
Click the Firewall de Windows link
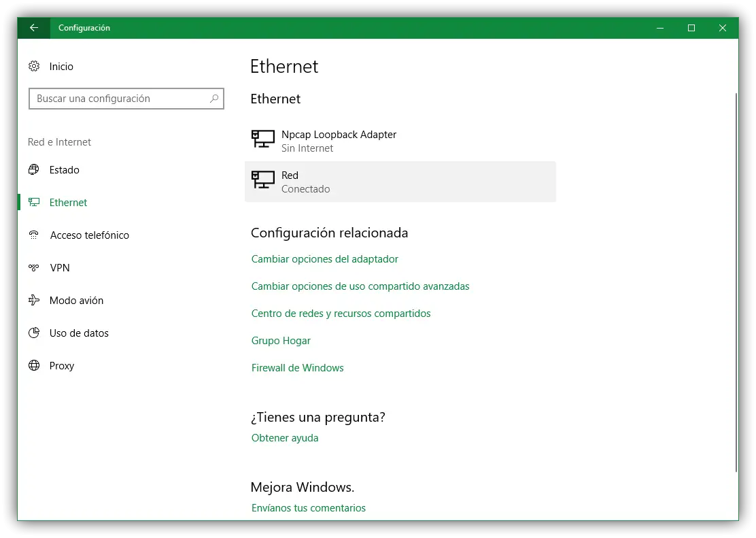tap(298, 368)
